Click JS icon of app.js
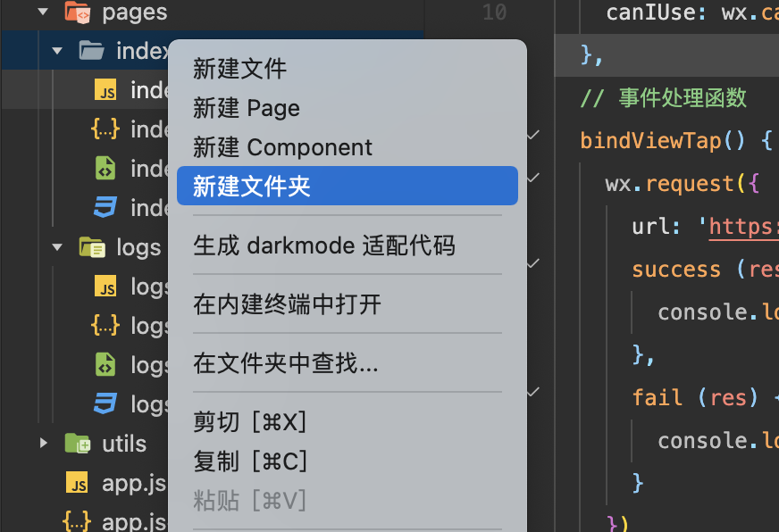The height and width of the screenshot is (532, 779). tap(77, 483)
